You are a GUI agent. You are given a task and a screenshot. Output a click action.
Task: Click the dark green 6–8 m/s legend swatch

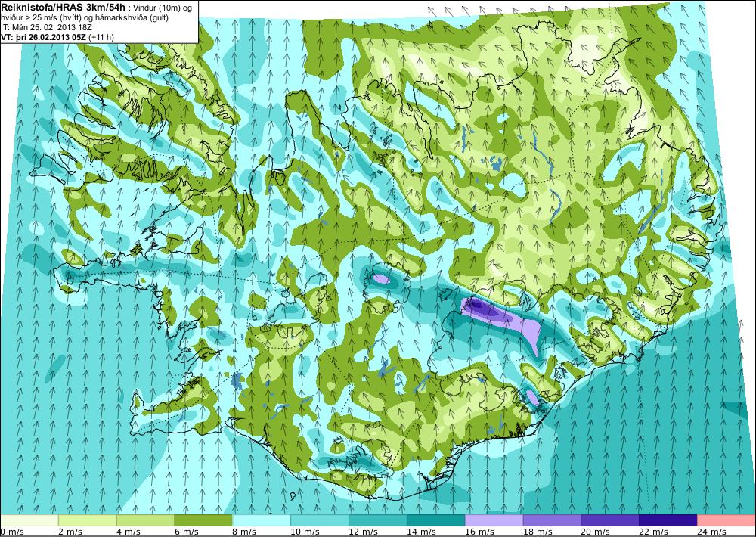click(x=203, y=520)
